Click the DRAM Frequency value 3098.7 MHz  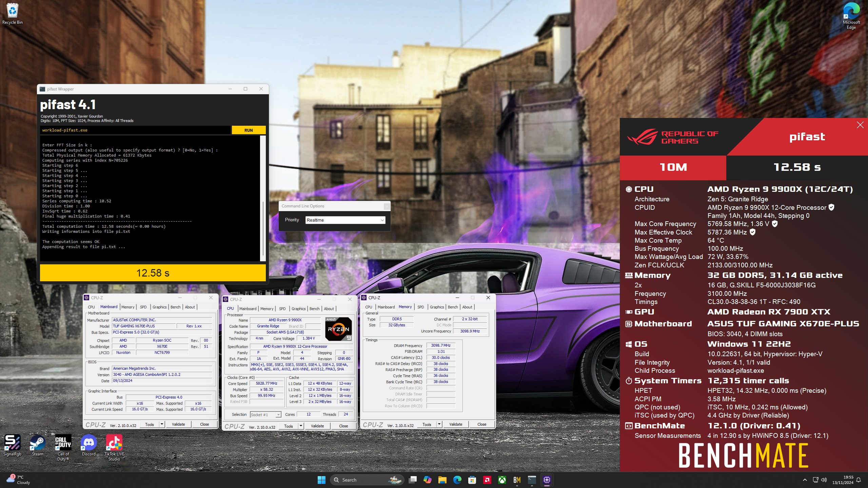coord(441,346)
